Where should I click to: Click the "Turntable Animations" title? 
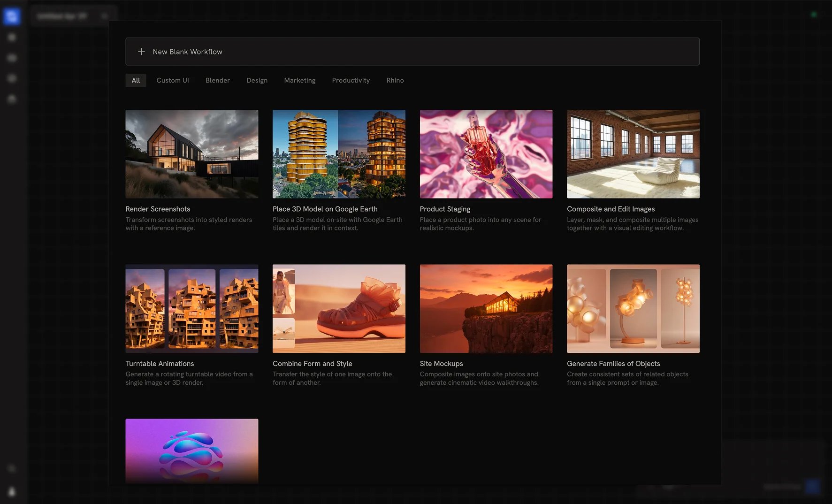[x=160, y=364]
